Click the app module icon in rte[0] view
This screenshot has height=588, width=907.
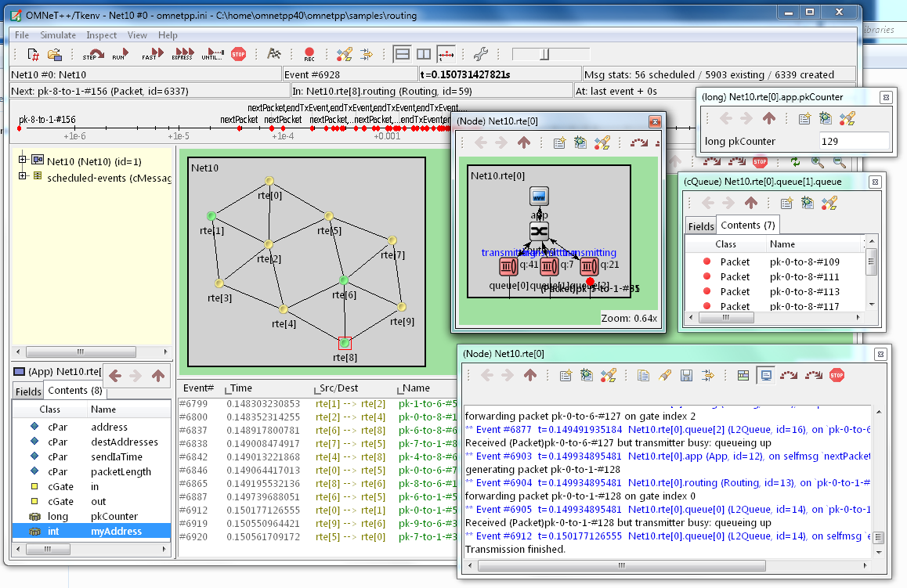coord(539,197)
